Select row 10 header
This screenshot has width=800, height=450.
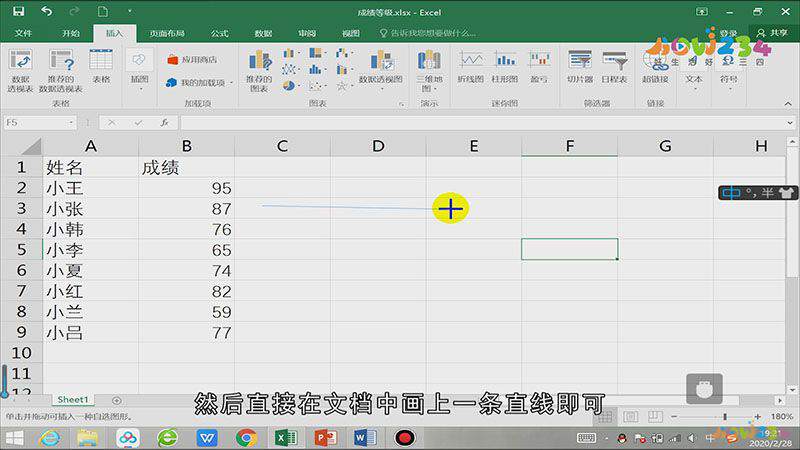[21, 353]
